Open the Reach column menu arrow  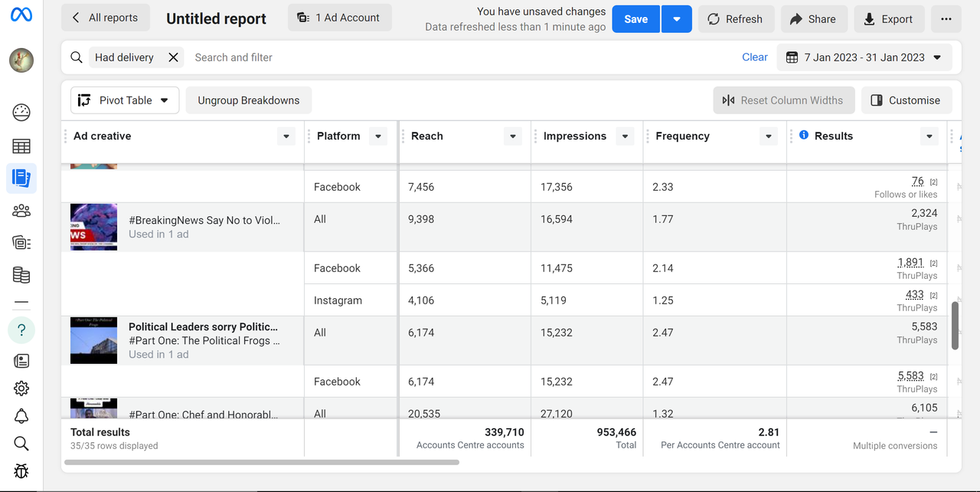coord(512,136)
